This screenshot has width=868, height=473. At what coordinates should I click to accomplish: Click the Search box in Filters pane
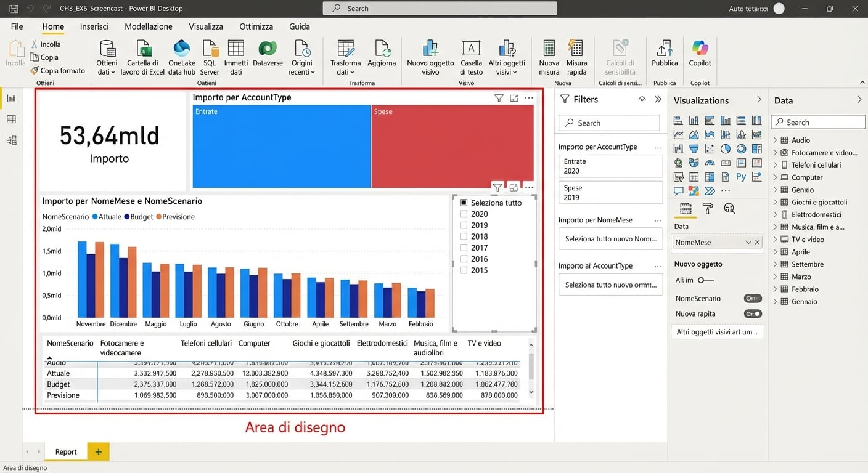609,123
